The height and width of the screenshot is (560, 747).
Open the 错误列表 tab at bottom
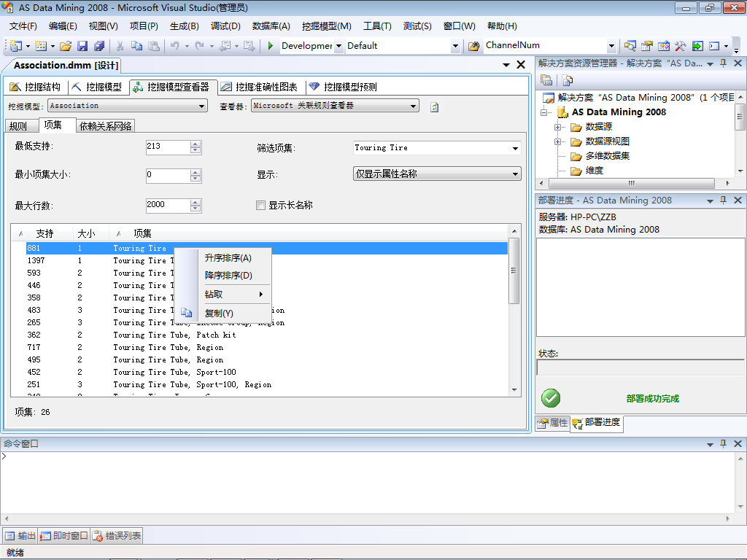click(117, 536)
